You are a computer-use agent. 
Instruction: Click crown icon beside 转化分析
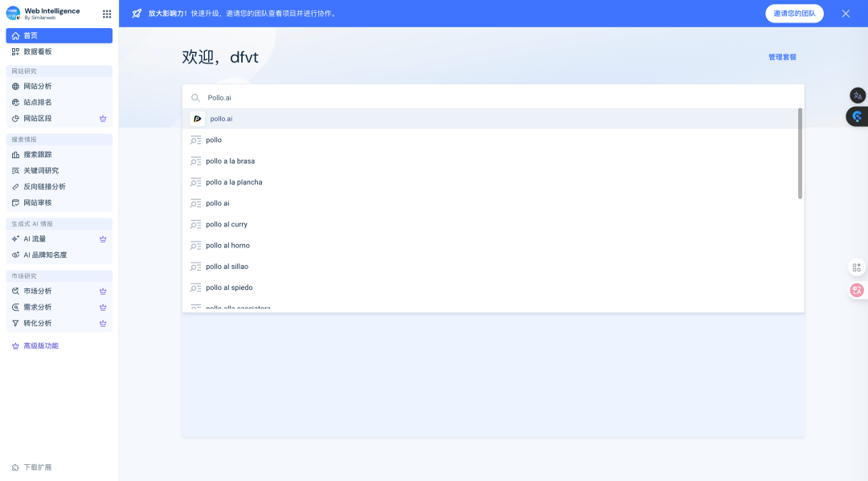tap(103, 323)
